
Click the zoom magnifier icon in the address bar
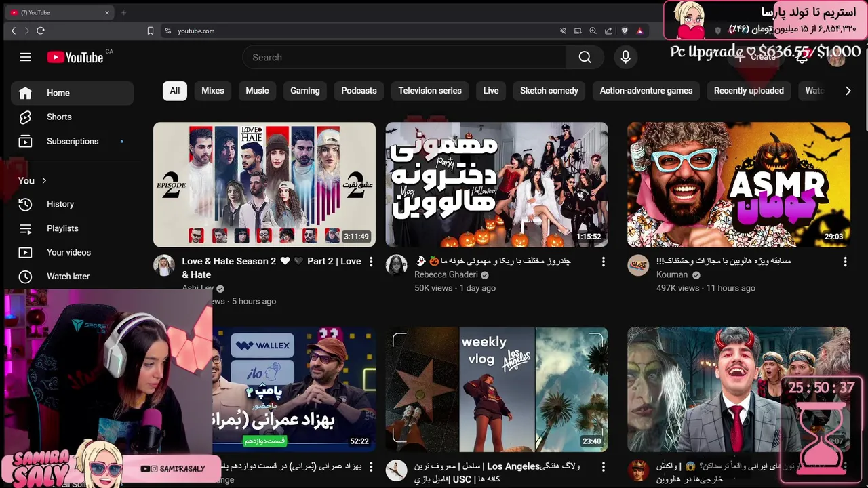click(593, 30)
